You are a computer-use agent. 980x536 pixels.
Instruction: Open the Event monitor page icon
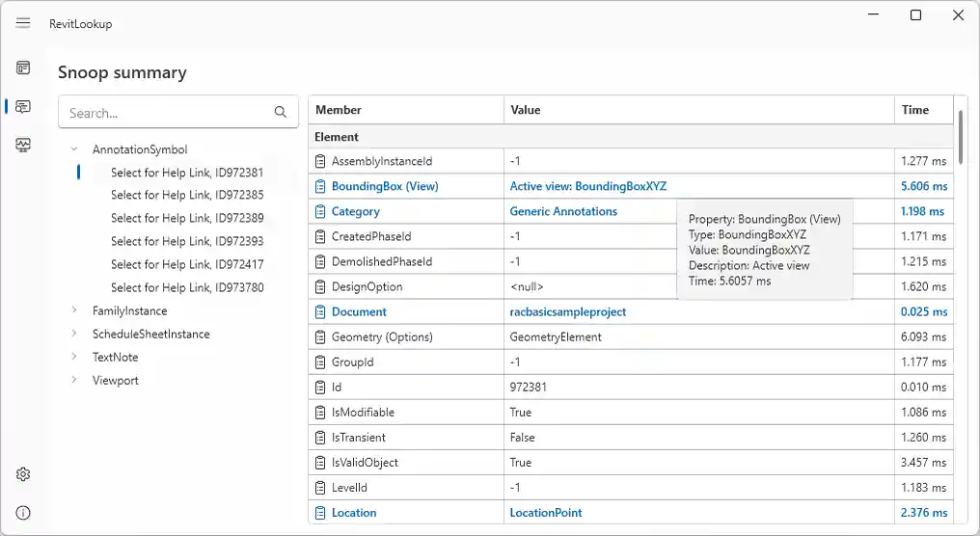tap(23, 145)
